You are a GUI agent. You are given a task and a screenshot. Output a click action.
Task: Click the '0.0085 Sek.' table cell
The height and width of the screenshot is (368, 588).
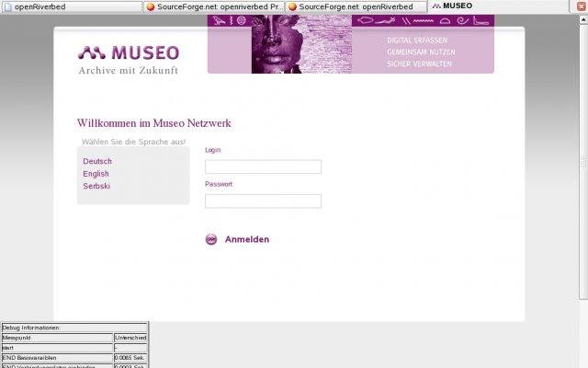pos(130,358)
